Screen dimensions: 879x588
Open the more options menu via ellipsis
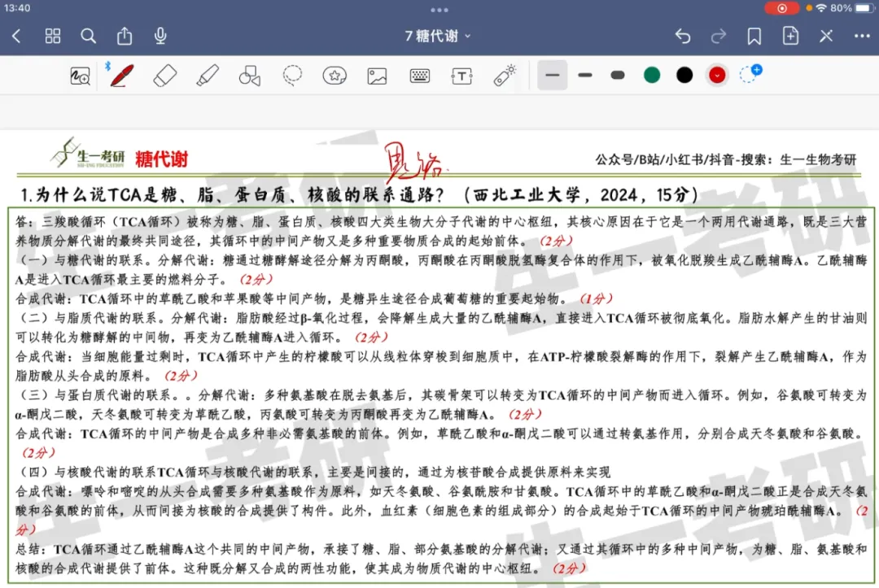coord(861,36)
